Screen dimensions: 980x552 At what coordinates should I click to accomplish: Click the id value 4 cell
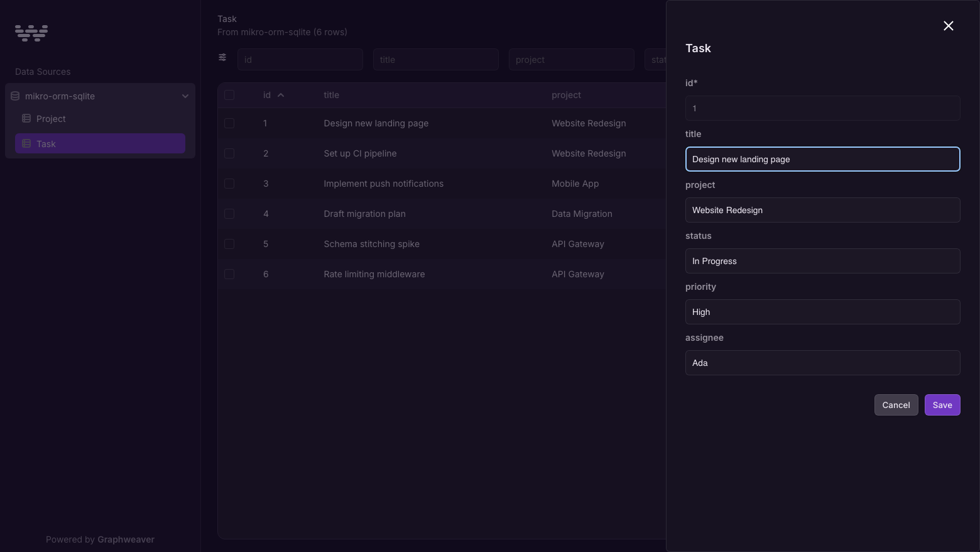pyautogui.click(x=266, y=214)
